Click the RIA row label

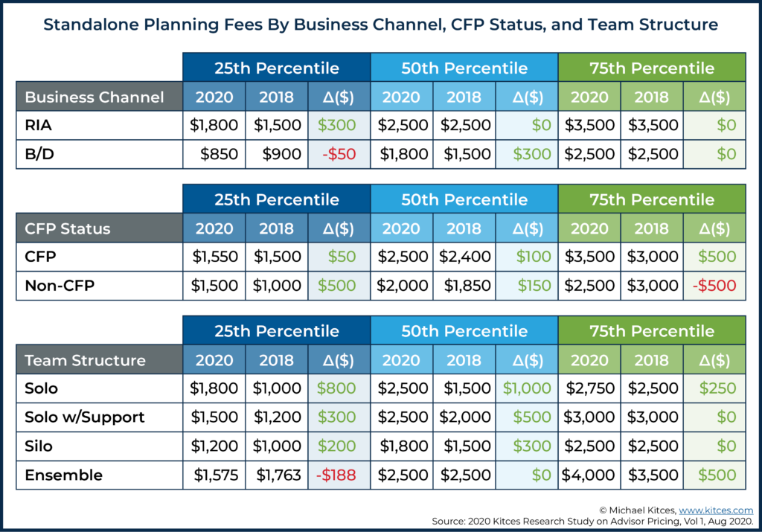point(39,125)
